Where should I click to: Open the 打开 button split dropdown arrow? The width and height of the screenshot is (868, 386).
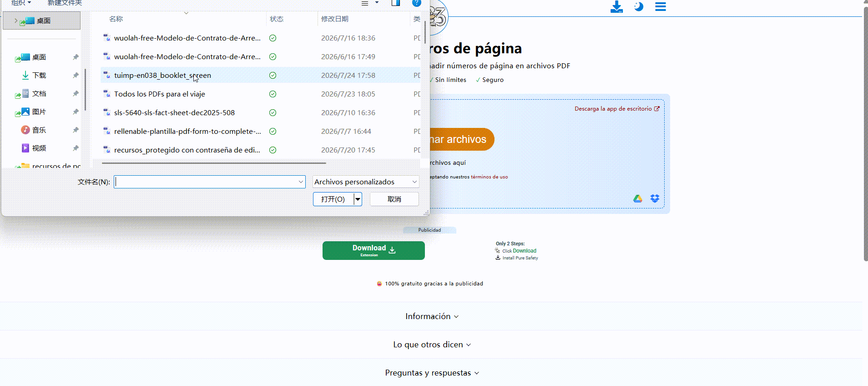pos(358,199)
